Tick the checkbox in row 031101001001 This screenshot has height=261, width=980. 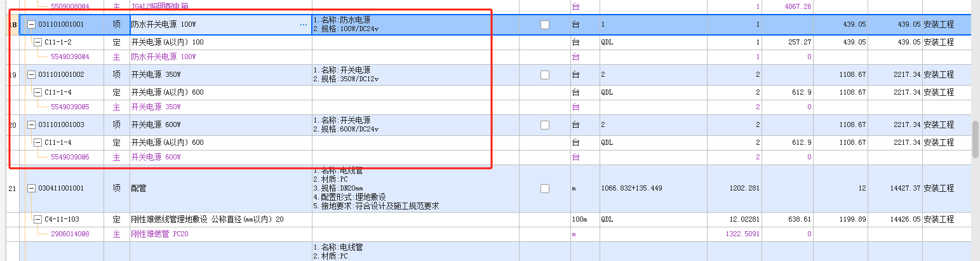click(x=545, y=25)
